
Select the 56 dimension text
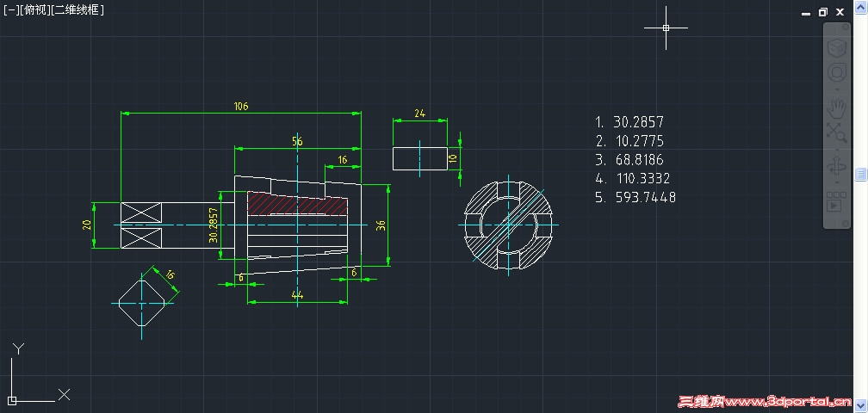pyautogui.click(x=297, y=141)
